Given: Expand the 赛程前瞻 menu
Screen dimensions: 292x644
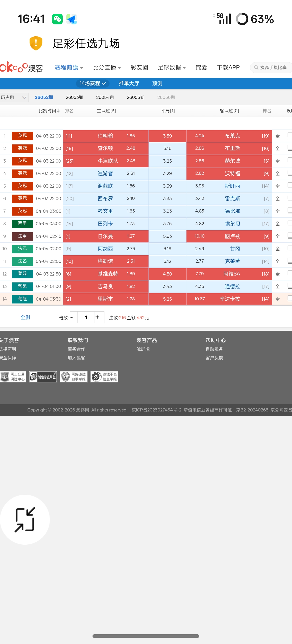Looking at the screenshot, I should 69,67.
